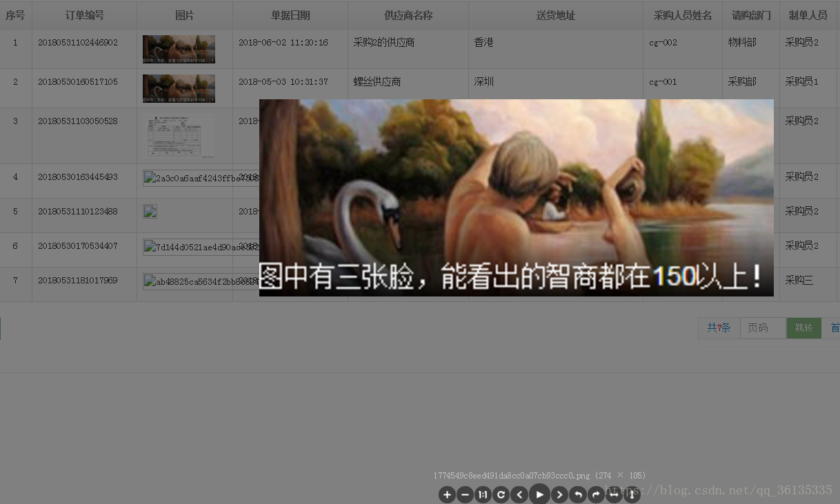Select order number 20180530160517105
This screenshot has height=504, width=840.
click(78, 82)
